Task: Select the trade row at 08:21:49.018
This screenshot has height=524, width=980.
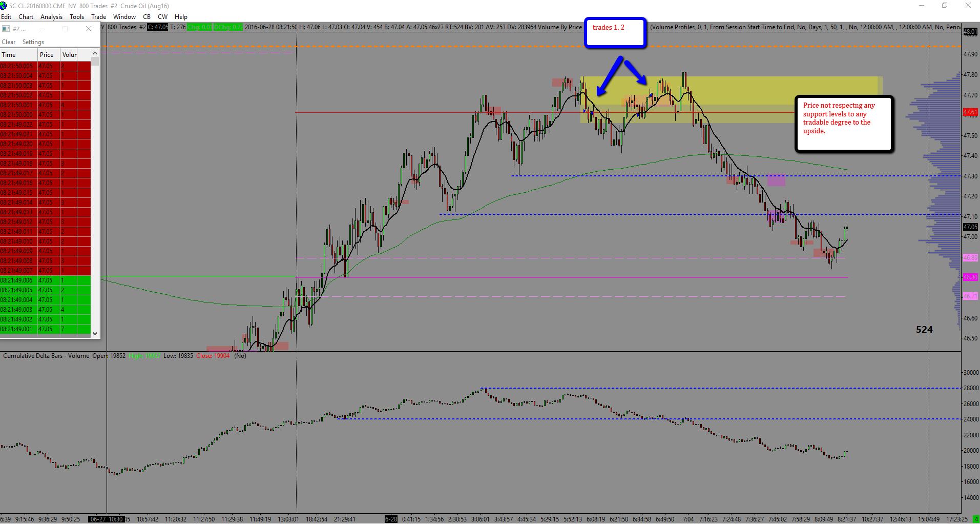Action: 46,164
